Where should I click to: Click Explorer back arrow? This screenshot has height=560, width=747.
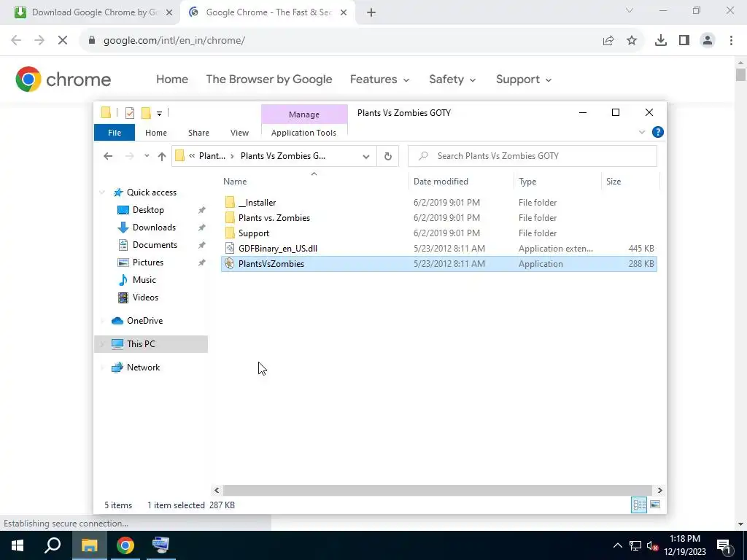click(108, 156)
